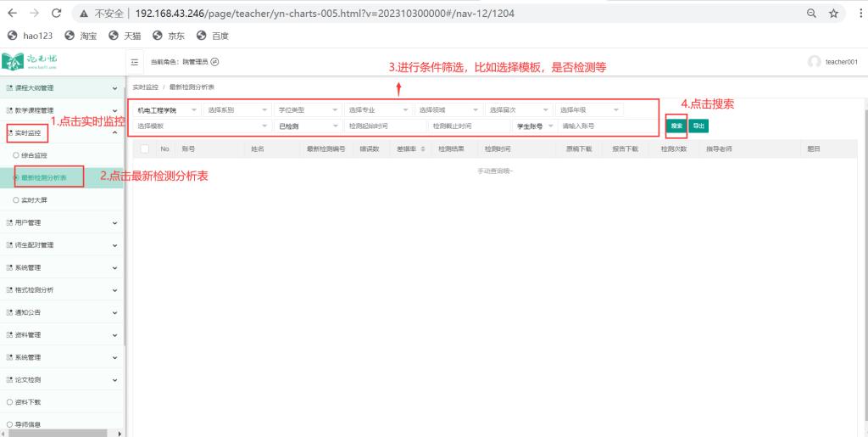
Task: Click the green 搜索 button
Action: (x=676, y=126)
